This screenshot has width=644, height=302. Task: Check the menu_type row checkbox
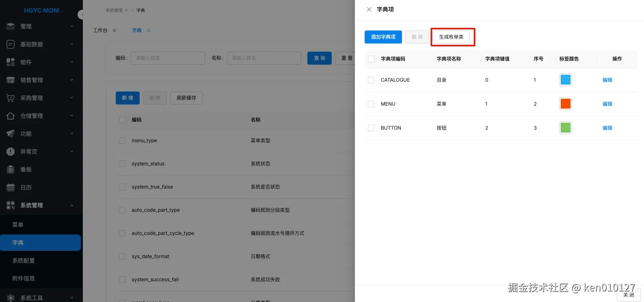pos(122,141)
